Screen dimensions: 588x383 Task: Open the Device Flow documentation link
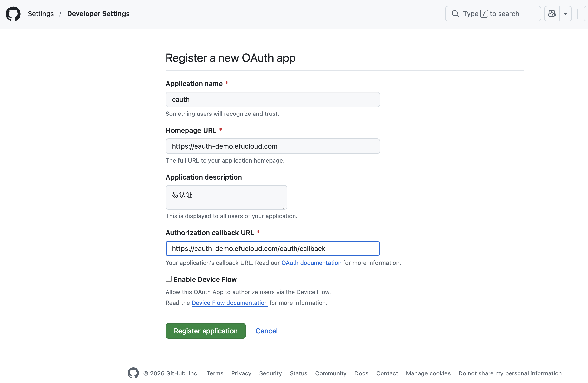click(x=229, y=303)
